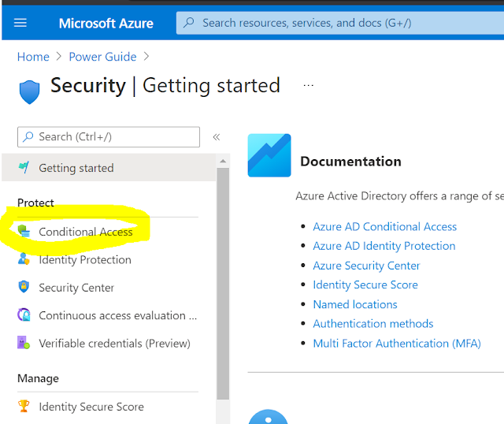
Task: Select Getting started in the sidebar
Action: [76, 168]
